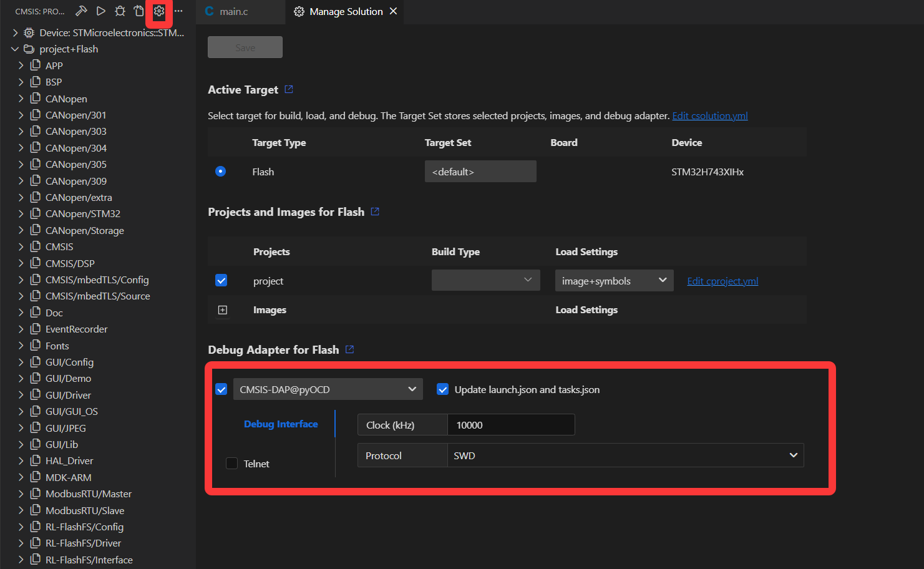Open the link icon beside Active Target
Screen dimensions: 924x569
[x=289, y=89]
